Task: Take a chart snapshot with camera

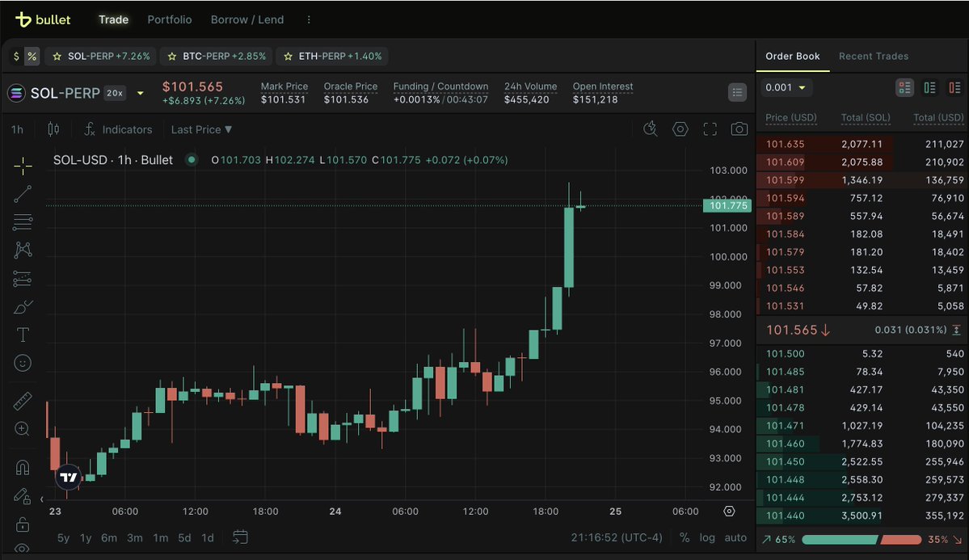Action: [x=739, y=128]
